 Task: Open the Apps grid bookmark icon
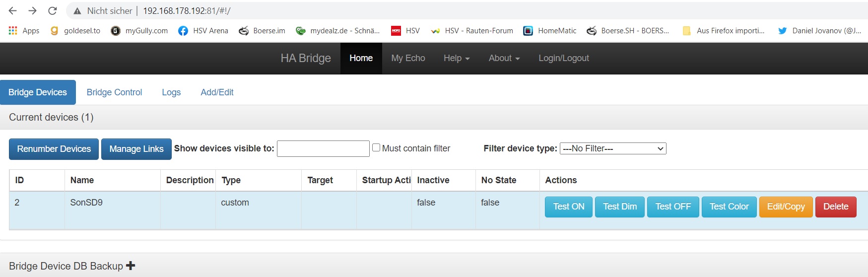(13, 30)
